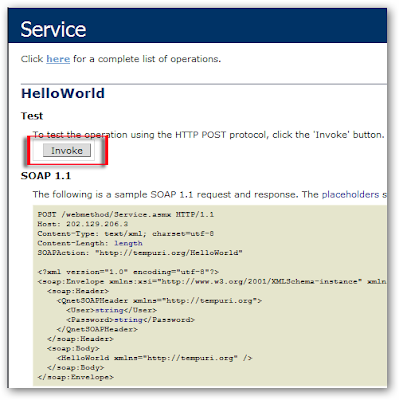The image size is (399, 400).
Task: Open the 'here' operations list link
Action: [x=58, y=59]
